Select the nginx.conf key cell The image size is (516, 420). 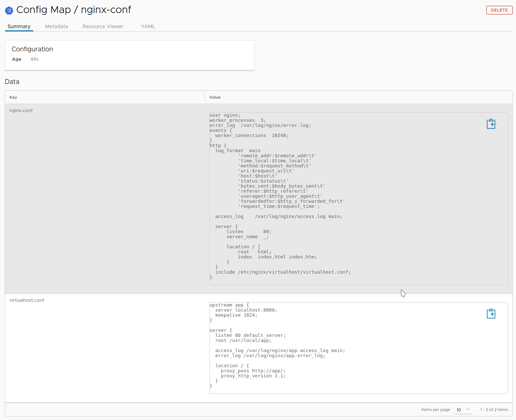point(21,110)
